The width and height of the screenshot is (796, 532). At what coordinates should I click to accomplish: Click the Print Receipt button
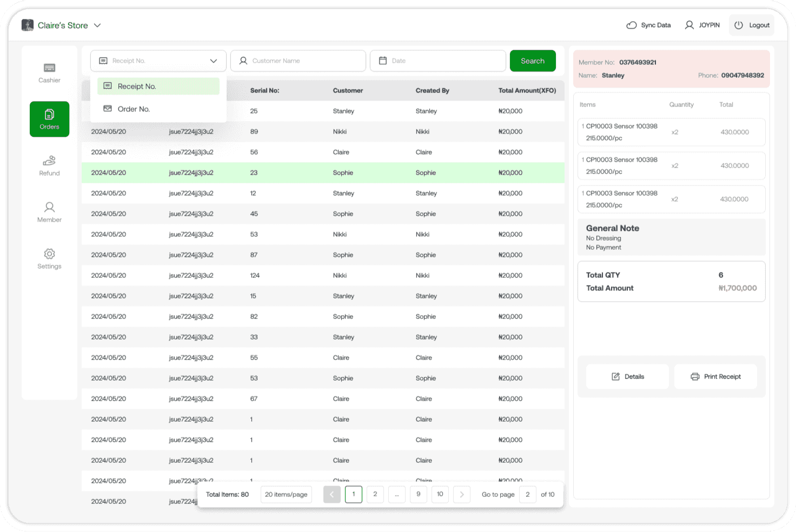[x=715, y=376]
